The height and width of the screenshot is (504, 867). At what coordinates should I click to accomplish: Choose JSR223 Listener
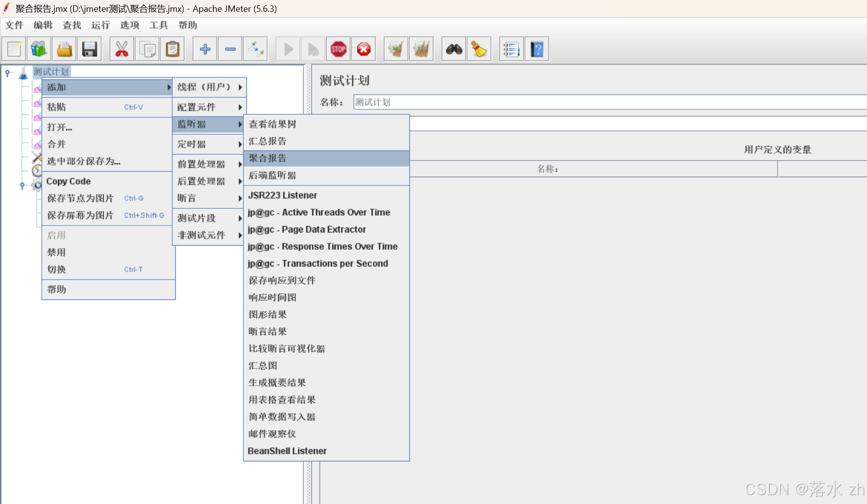coord(327,195)
